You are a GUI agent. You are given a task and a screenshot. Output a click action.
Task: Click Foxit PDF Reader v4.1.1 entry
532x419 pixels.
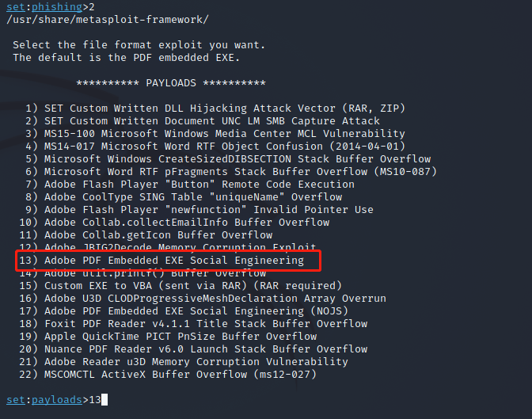[205, 324]
